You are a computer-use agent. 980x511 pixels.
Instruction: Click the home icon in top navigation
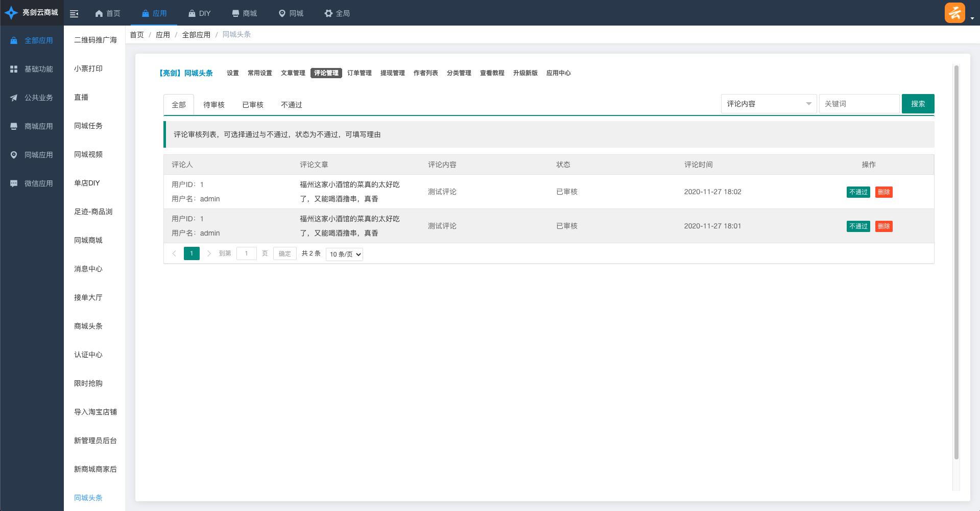99,14
